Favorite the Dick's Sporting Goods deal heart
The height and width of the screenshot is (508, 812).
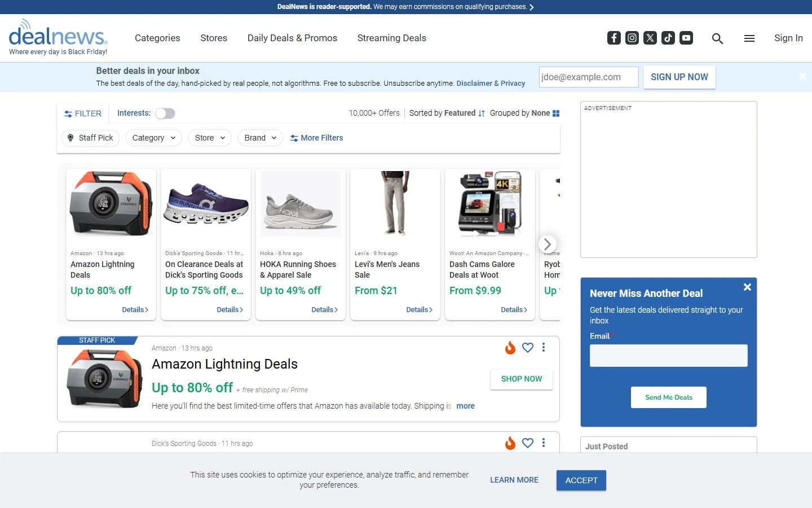[528, 443]
